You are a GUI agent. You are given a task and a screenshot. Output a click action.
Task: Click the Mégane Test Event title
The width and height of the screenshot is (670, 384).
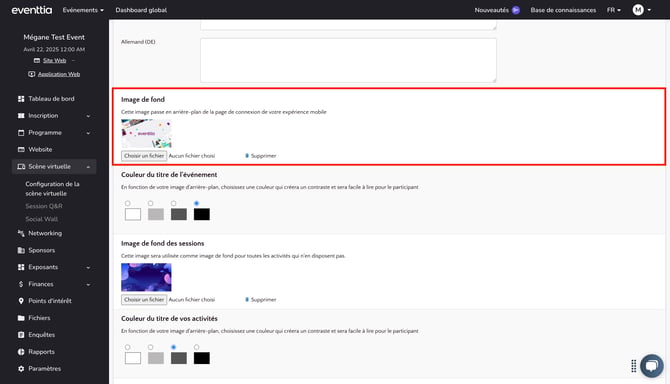[54, 37]
